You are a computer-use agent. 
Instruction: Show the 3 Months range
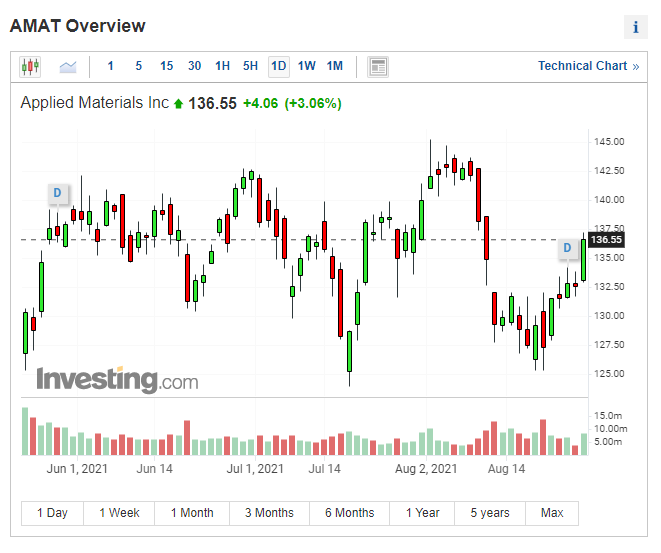(x=269, y=513)
